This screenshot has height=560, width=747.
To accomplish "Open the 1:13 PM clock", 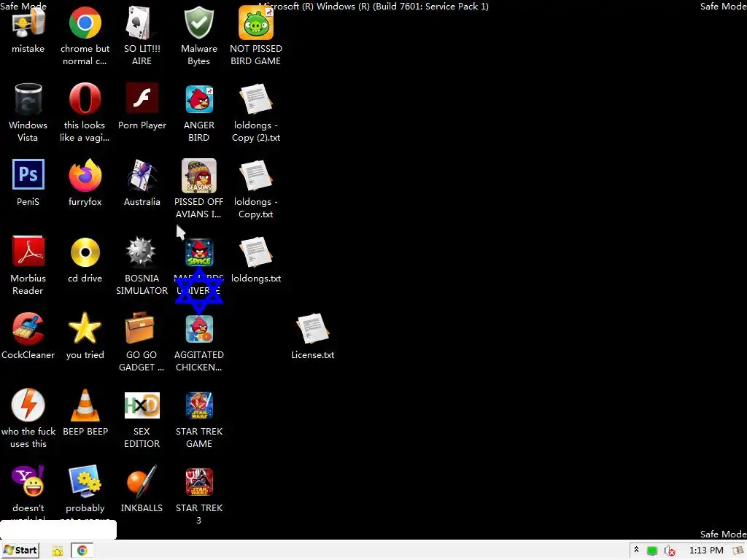I will 706,551.
